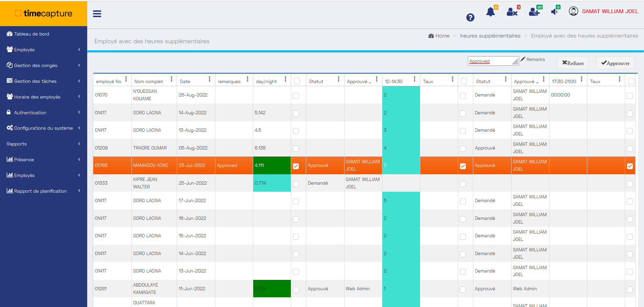
Task: Open column menu for first Taux column
Action: (x=452, y=79)
